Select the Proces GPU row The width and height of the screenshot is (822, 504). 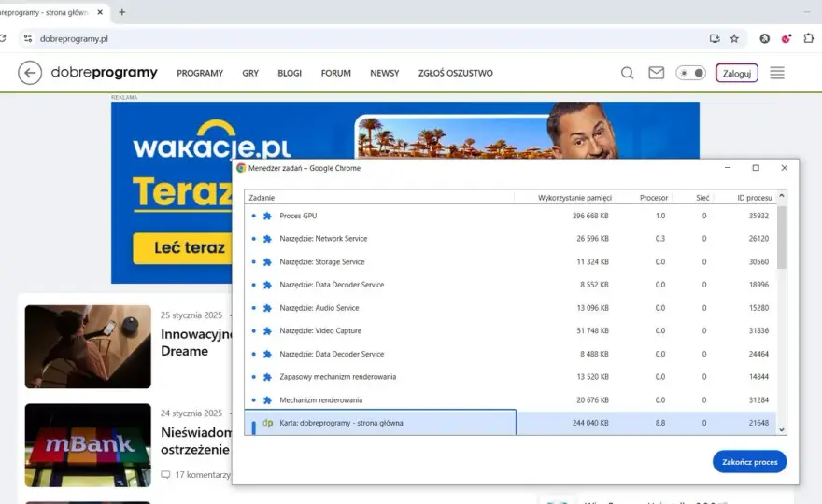(x=510, y=216)
